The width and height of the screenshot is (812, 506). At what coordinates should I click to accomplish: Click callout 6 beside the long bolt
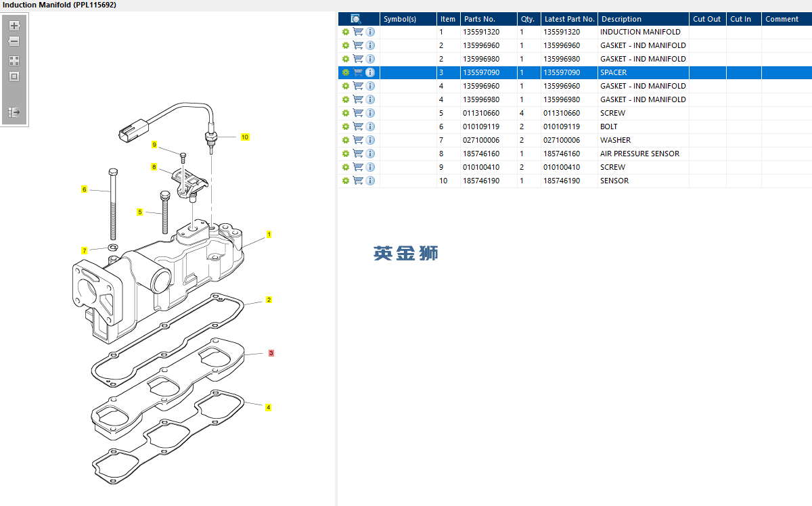click(85, 189)
